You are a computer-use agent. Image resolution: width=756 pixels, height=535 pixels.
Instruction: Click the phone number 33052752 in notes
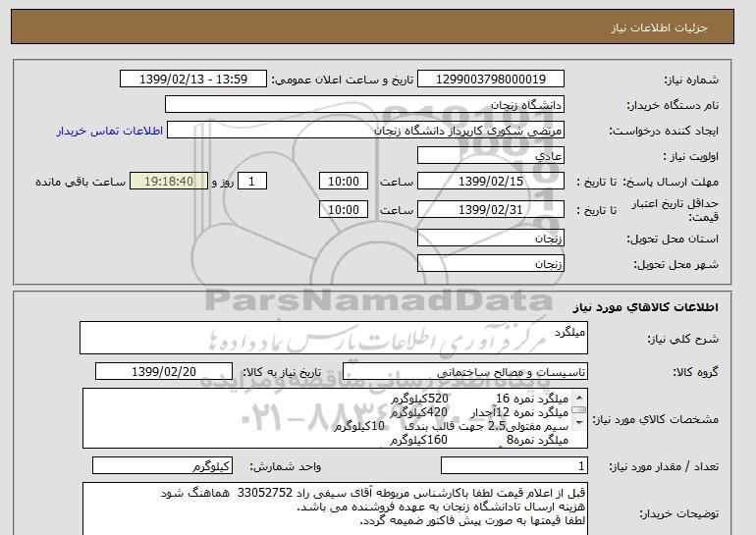265,493
